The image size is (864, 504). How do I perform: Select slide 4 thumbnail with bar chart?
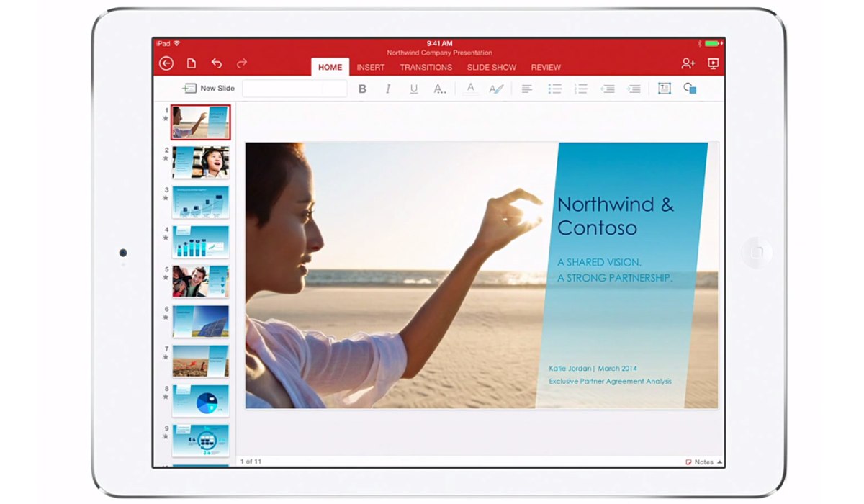point(200,242)
